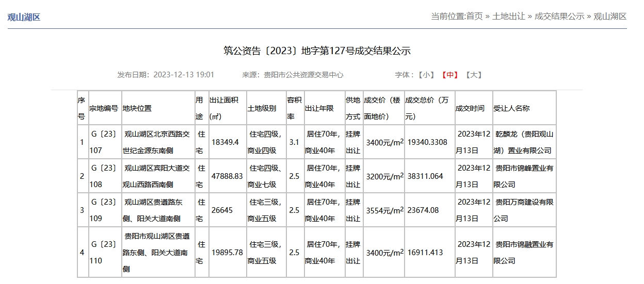Change font size to 大
The width and height of the screenshot is (644, 284).
473,75
